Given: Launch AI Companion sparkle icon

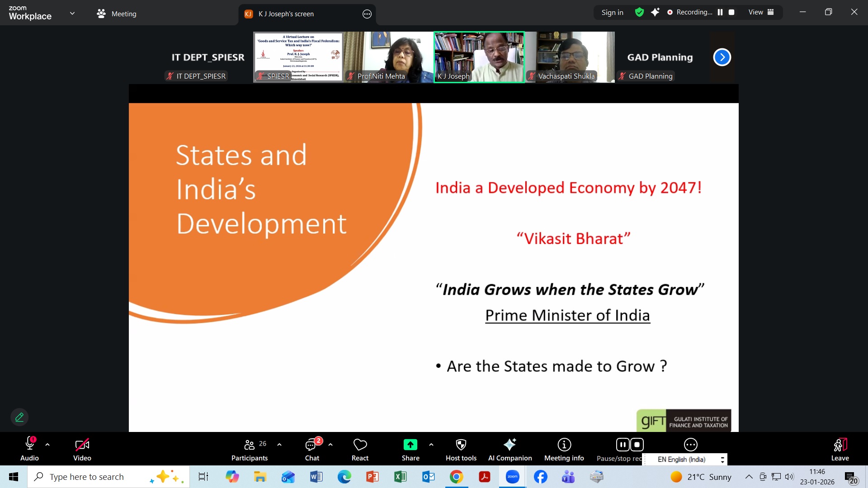Looking at the screenshot, I should (509, 445).
